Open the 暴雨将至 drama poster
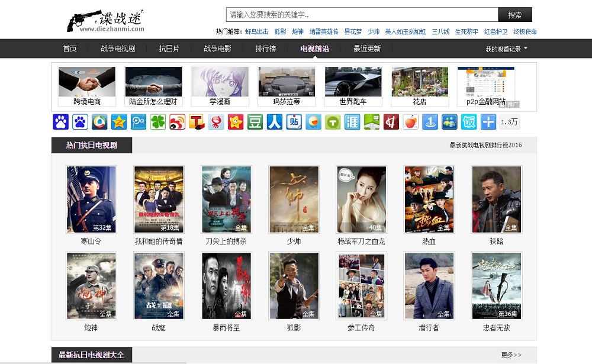The image size is (592, 364). (x=226, y=286)
